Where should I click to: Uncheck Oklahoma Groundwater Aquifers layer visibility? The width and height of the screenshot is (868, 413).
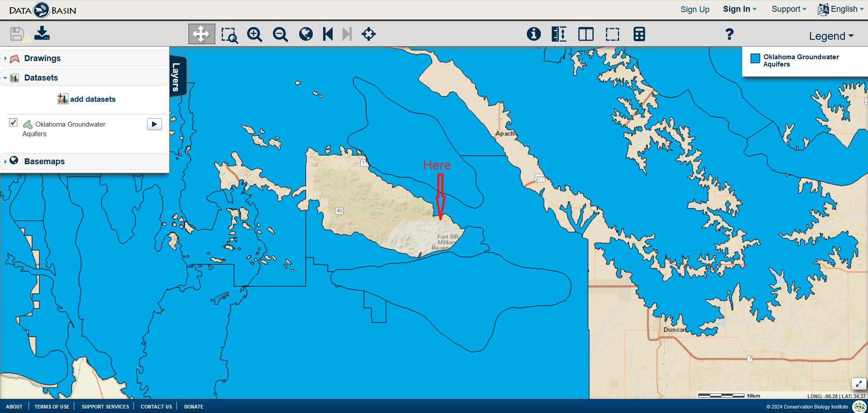point(14,123)
